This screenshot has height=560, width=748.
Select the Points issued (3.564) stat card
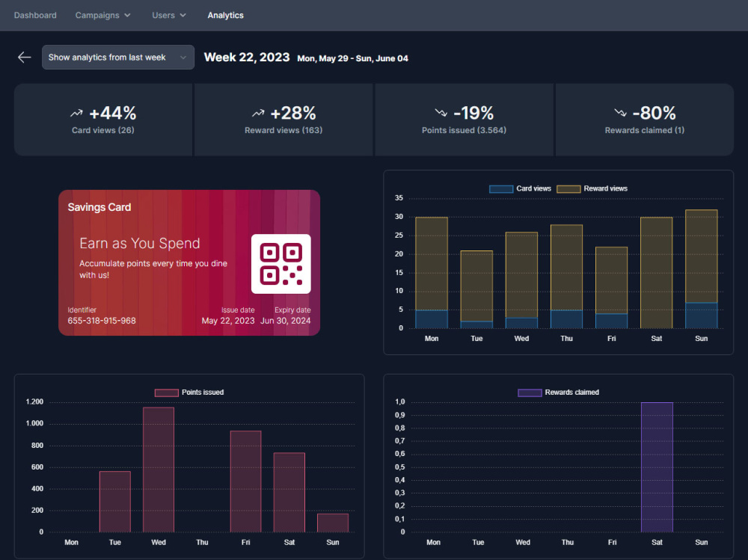[x=465, y=120]
